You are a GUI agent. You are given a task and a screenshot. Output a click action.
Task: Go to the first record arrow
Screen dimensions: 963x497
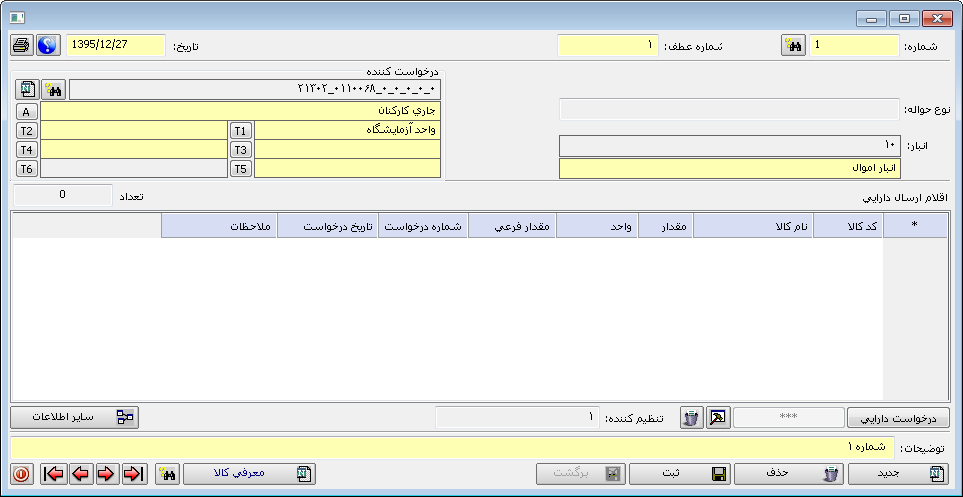coord(54,473)
